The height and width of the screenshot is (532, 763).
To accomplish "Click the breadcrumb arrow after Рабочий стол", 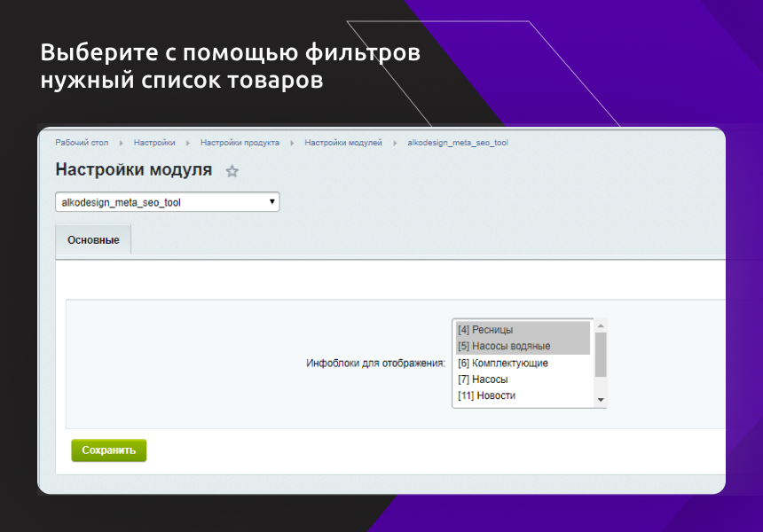I will click(120, 142).
